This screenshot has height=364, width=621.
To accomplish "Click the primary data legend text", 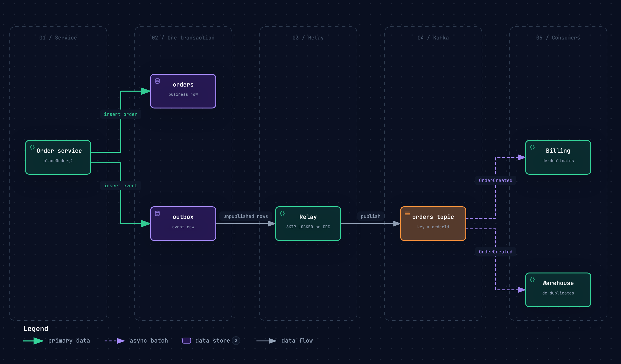I will (69, 341).
